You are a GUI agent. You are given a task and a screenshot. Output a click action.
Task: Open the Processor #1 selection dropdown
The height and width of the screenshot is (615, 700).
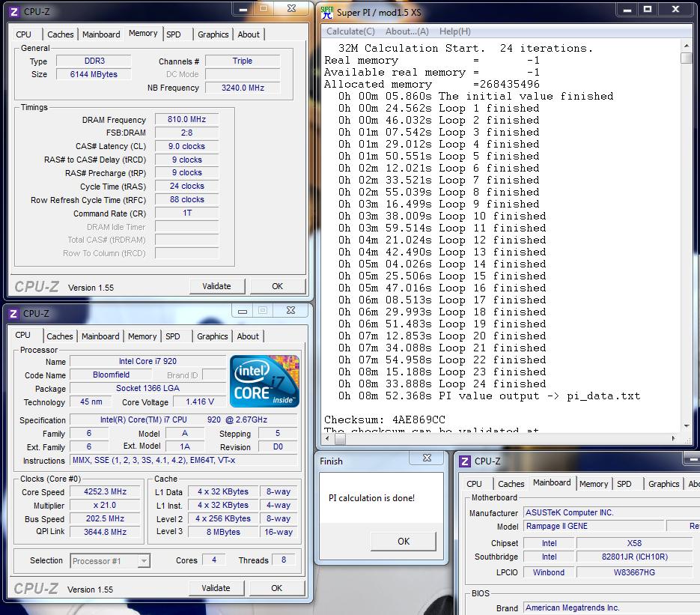point(144,560)
